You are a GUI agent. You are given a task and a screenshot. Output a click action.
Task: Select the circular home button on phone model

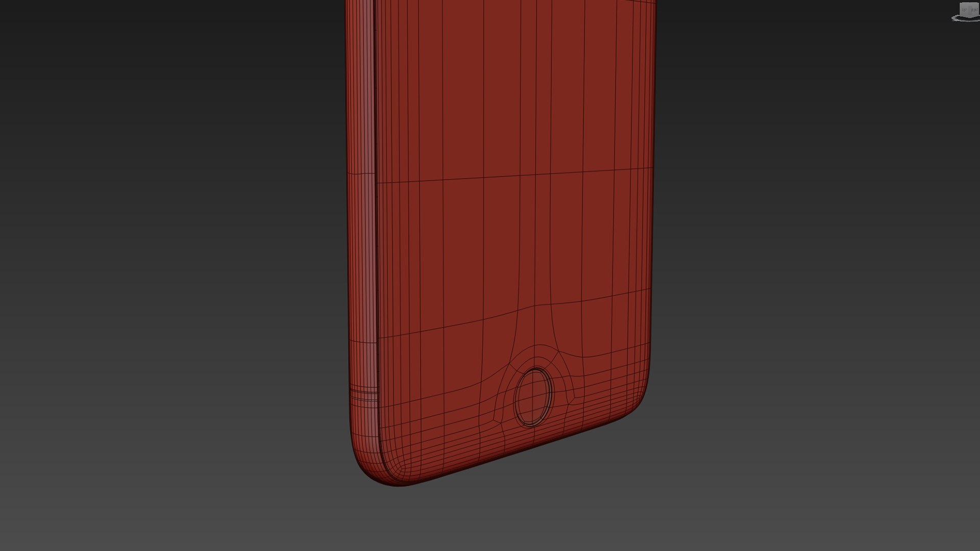pyautogui.click(x=534, y=397)
